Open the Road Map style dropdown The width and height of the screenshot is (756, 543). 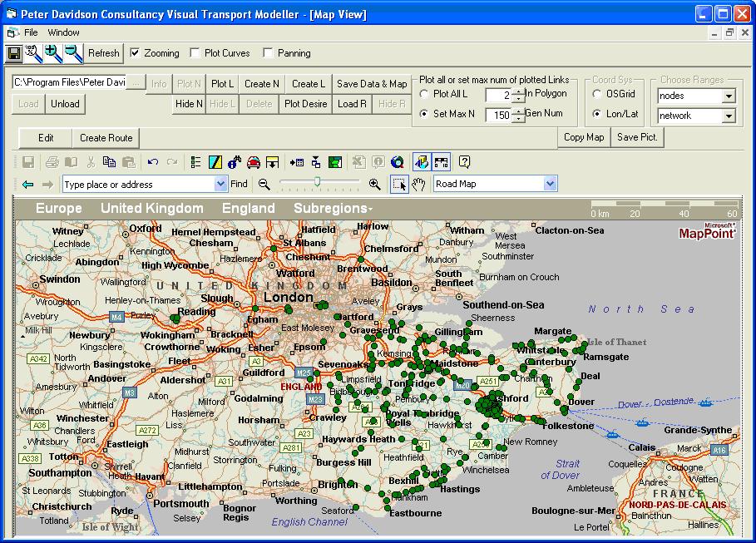click(x=550, y=184)
